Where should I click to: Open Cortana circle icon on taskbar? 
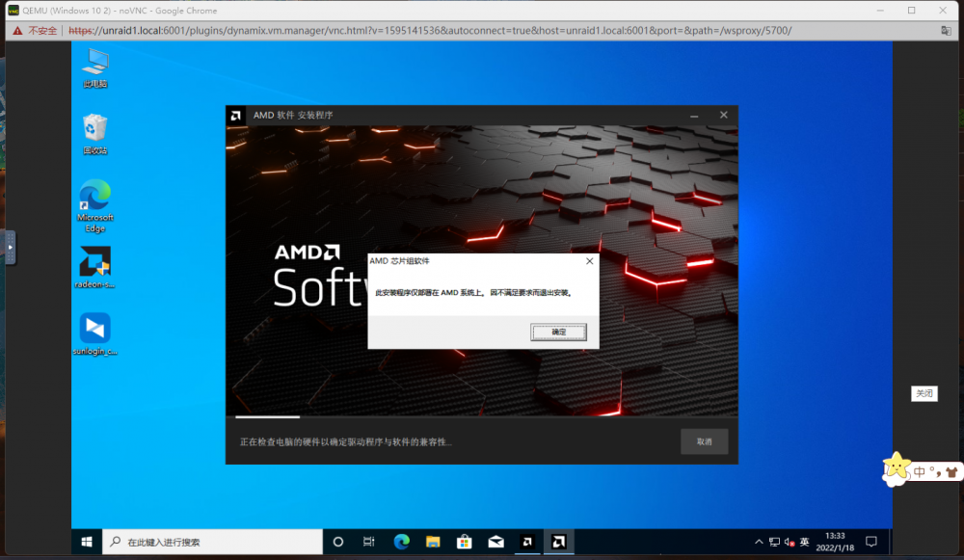click(x=338, y=542)
